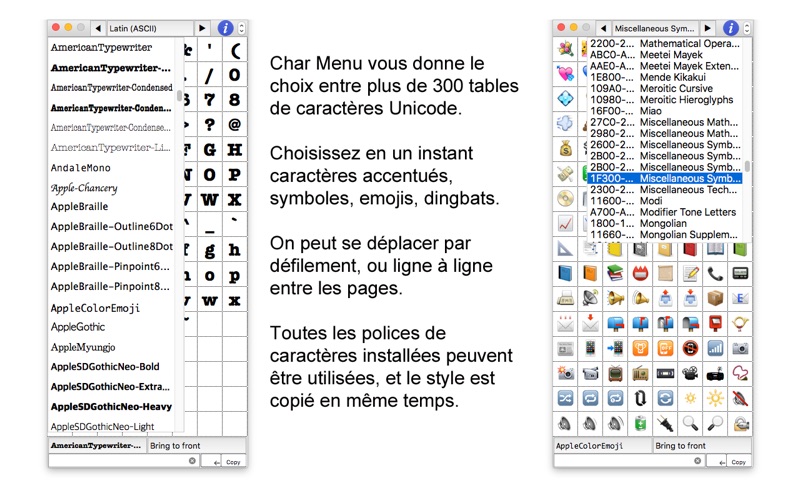Choose the optical disc emoji
The image size is (800, 500).
[x=565, y=198]
